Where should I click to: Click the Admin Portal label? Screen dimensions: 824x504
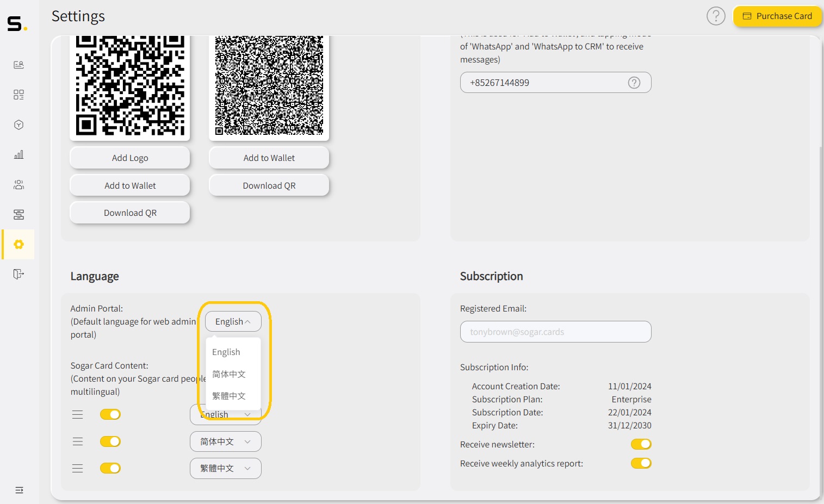[x=97, y=308]
